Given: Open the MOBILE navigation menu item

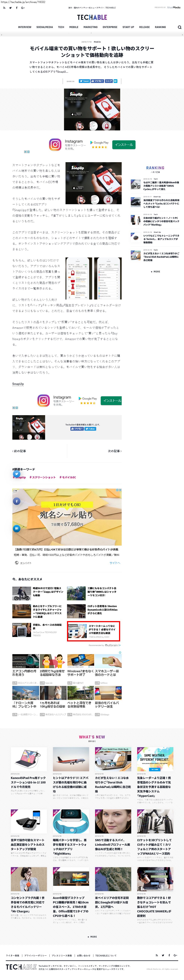Looking at the screenshot, I should point(74,27).
